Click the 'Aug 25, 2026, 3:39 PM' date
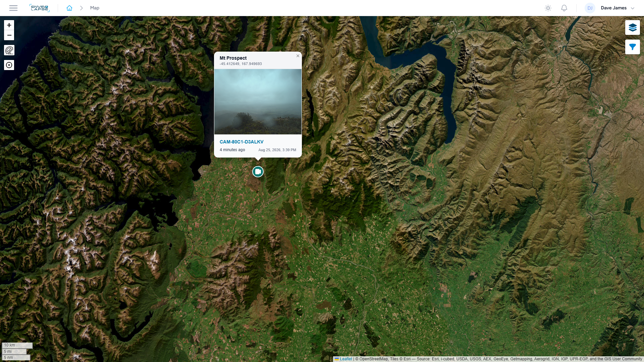Image resolution: width=644 pixels, height=362 pixels. [277, 150]
